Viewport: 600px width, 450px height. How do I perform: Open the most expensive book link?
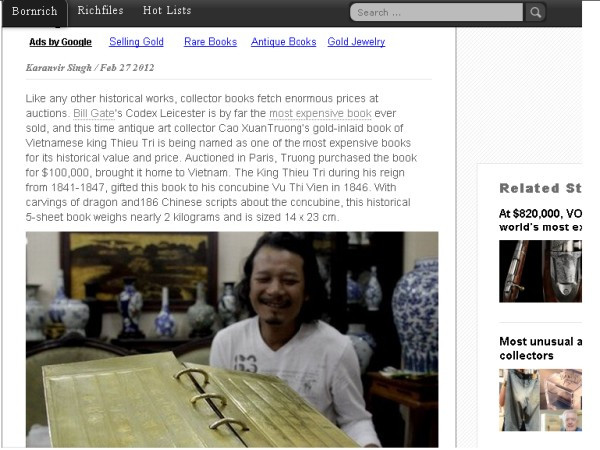320,114
